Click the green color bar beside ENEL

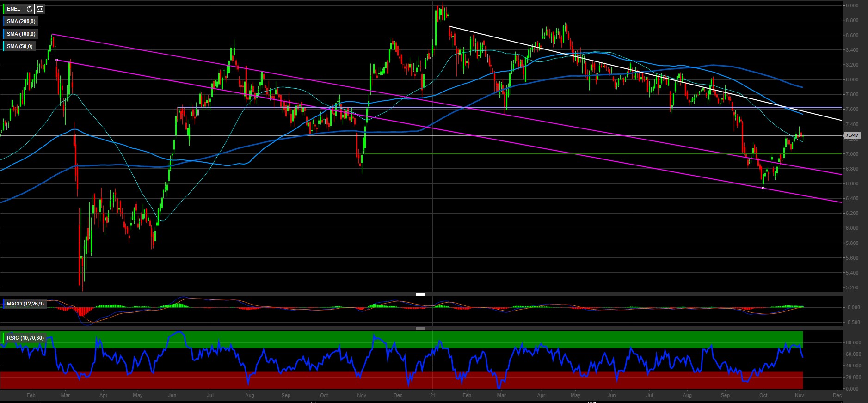click(4, 9)
